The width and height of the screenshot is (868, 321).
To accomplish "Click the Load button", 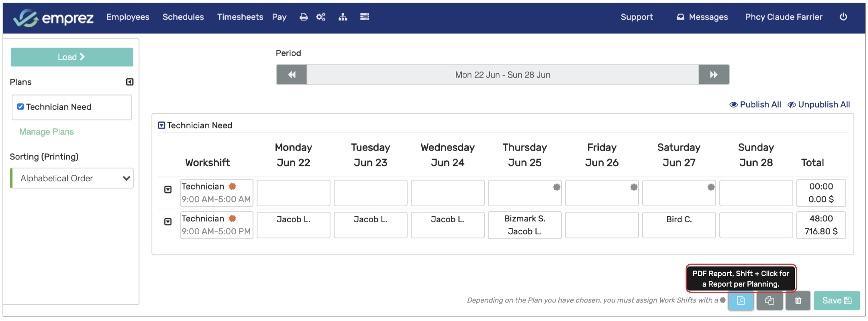I will [x=72, y=57].
